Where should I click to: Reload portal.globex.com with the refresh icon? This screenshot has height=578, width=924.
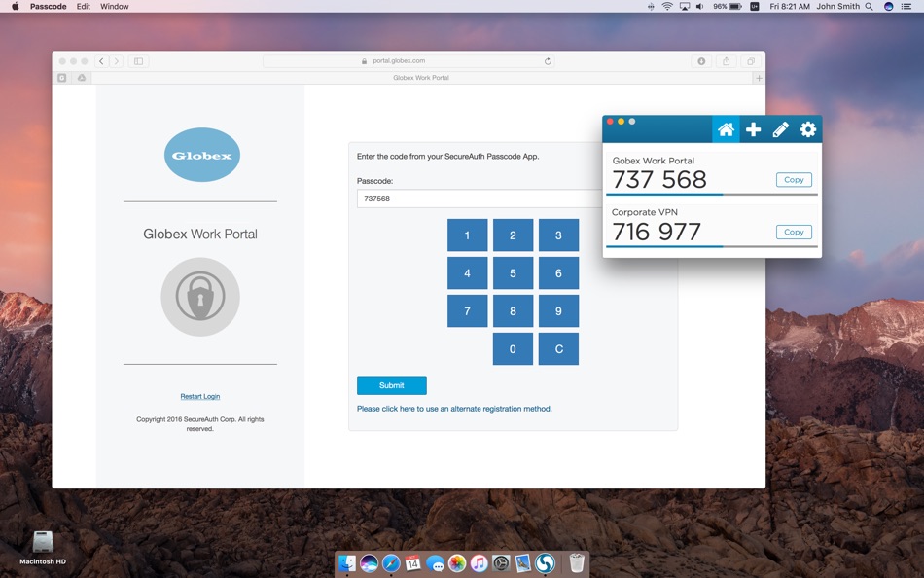[548, 60]
